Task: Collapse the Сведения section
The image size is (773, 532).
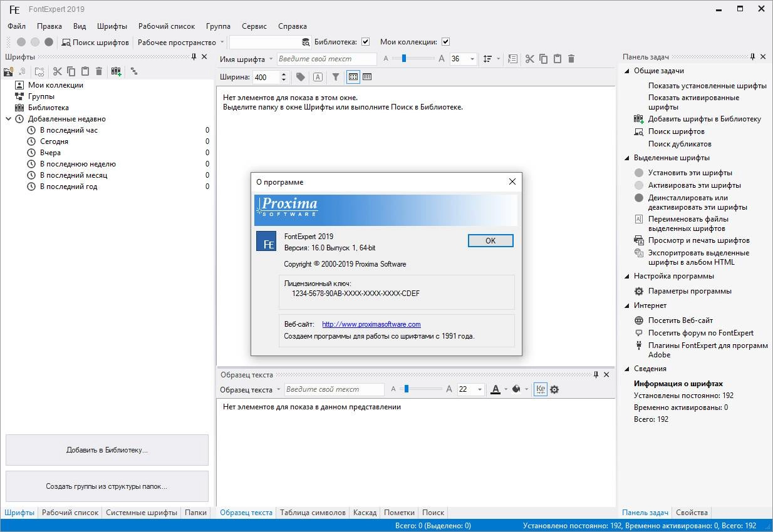Action: 628,369
